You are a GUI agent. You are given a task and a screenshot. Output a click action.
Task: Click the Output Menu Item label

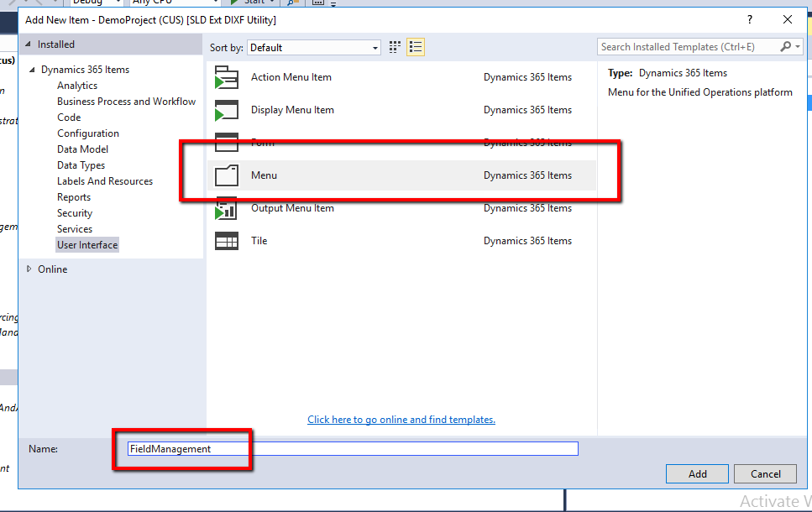coord(292,208)
